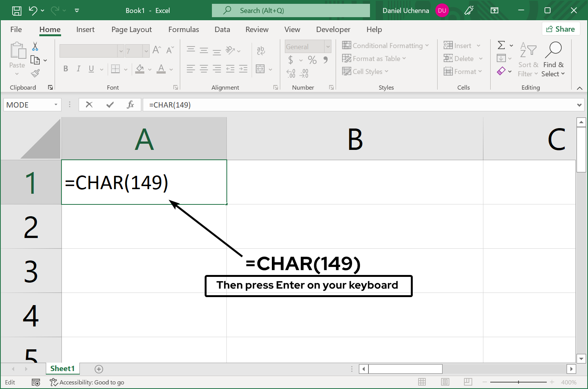
Task: Click the Share button
Action: click(x=561, y=29)
